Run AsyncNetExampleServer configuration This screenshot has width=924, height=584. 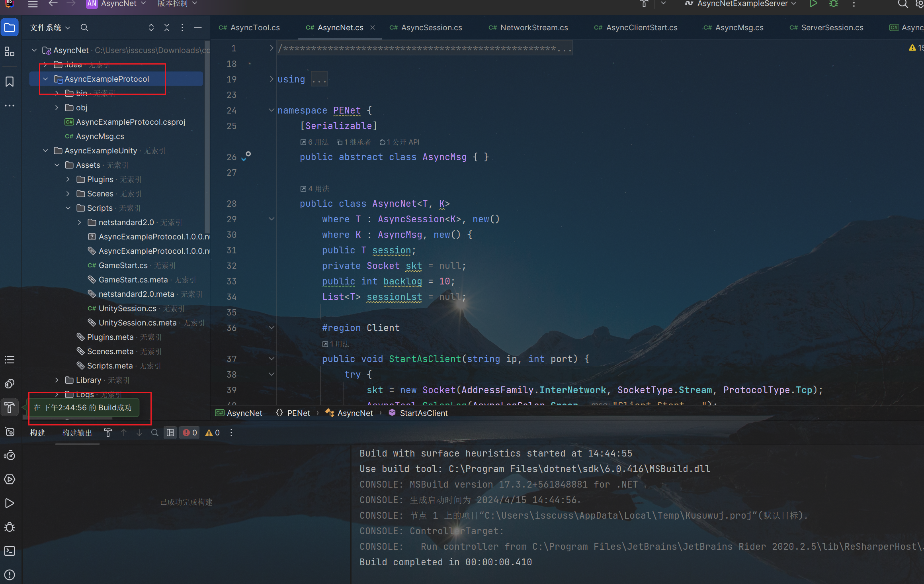813,4
